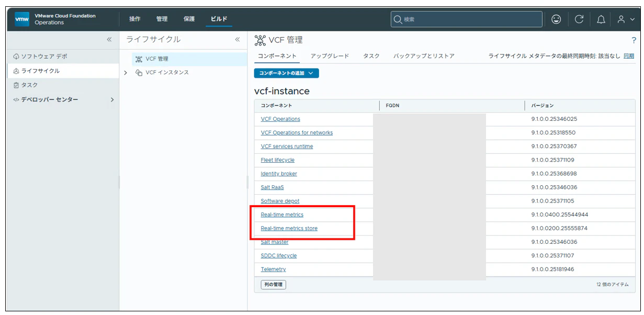Open the Real-time metrics link
Viewport: 644px width, 315px height.
coord(282,215)
